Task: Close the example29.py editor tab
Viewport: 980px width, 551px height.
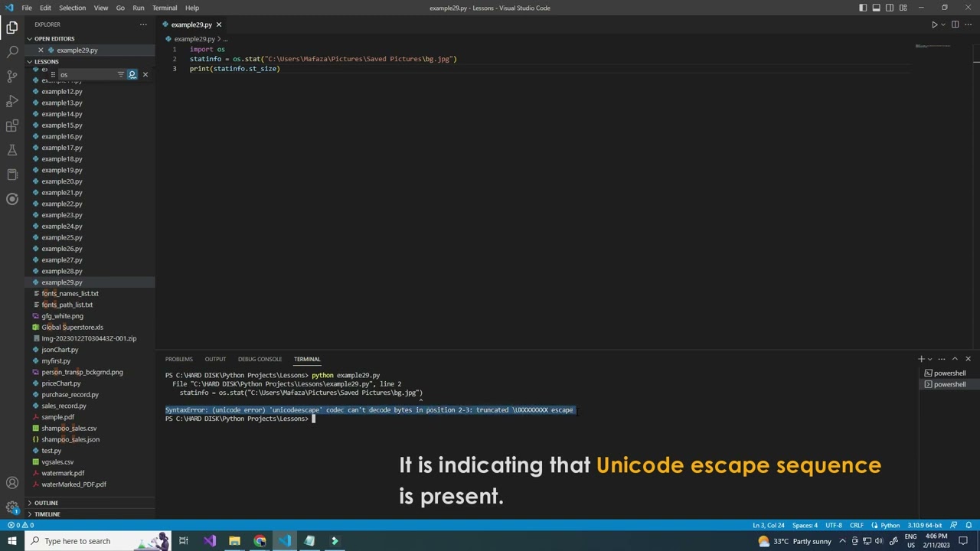Action: [x=218, y=24]
